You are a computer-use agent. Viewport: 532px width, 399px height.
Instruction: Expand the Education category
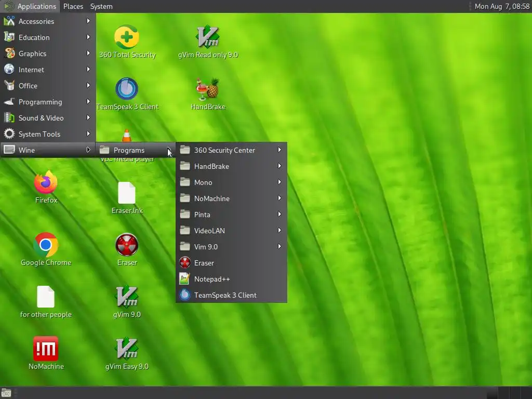point(48,37)
